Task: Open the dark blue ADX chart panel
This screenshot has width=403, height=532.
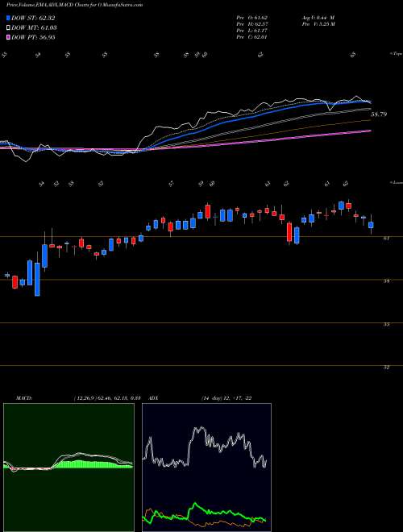Action: 206,468
